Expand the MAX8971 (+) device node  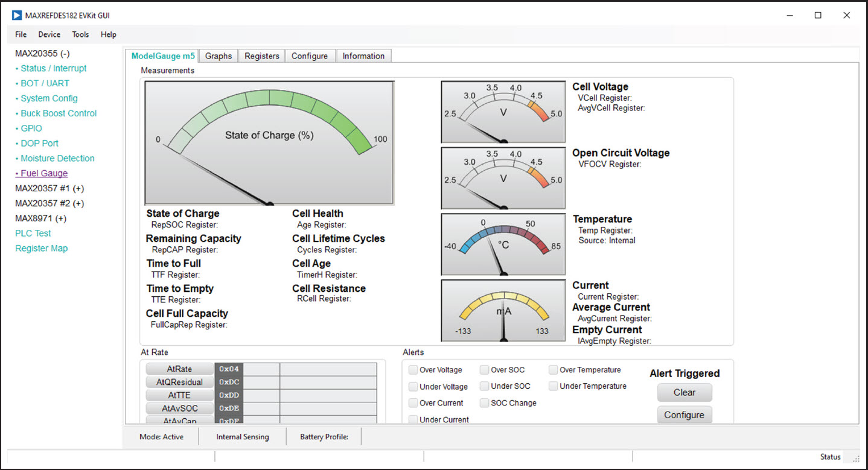click(40, 218)
